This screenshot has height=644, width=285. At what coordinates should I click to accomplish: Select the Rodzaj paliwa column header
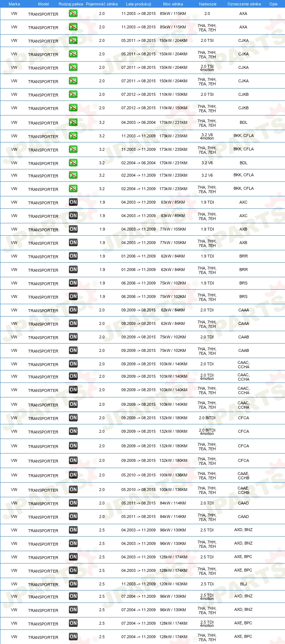(x=71, y=4)
